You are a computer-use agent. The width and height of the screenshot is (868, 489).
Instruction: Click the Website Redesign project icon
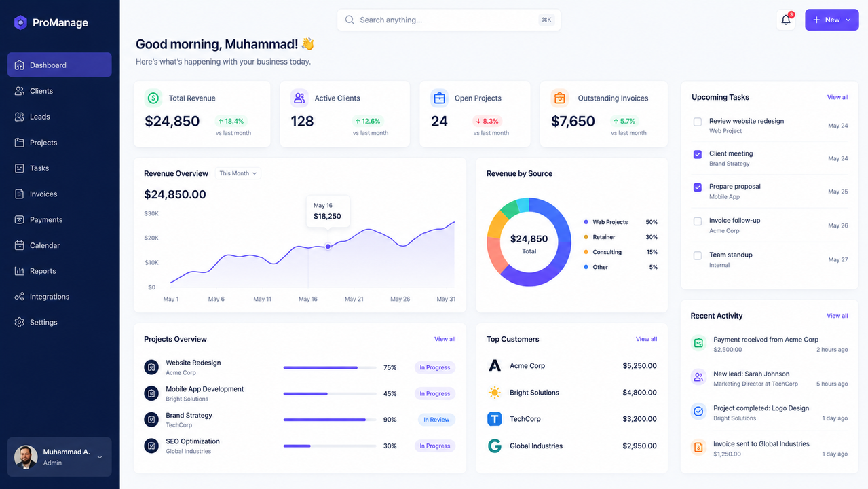151,367
